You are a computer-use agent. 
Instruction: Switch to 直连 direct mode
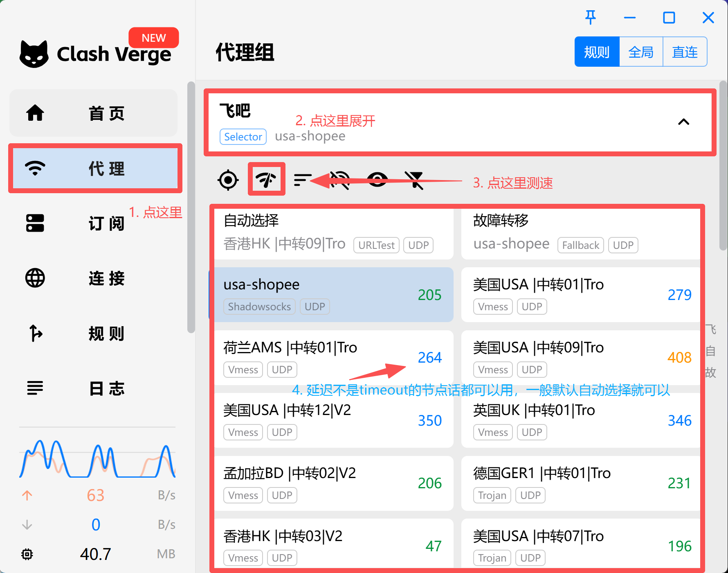coord(685,52)
